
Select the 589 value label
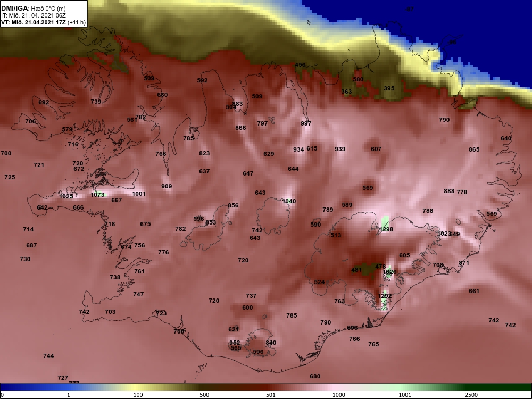coord(347,205)
